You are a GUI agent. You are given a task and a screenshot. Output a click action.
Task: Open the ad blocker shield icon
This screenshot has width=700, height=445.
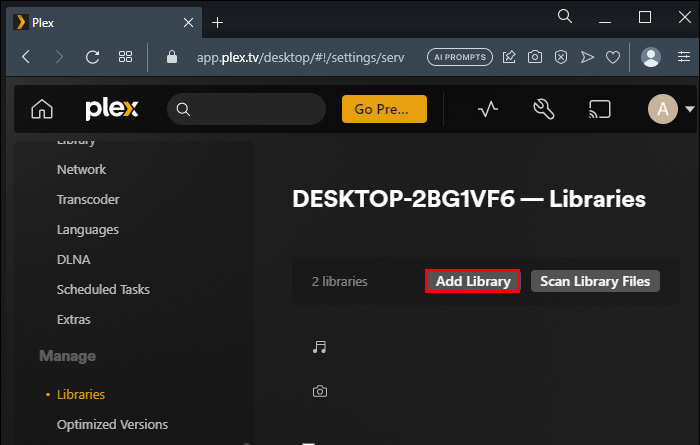click(561, 57)
